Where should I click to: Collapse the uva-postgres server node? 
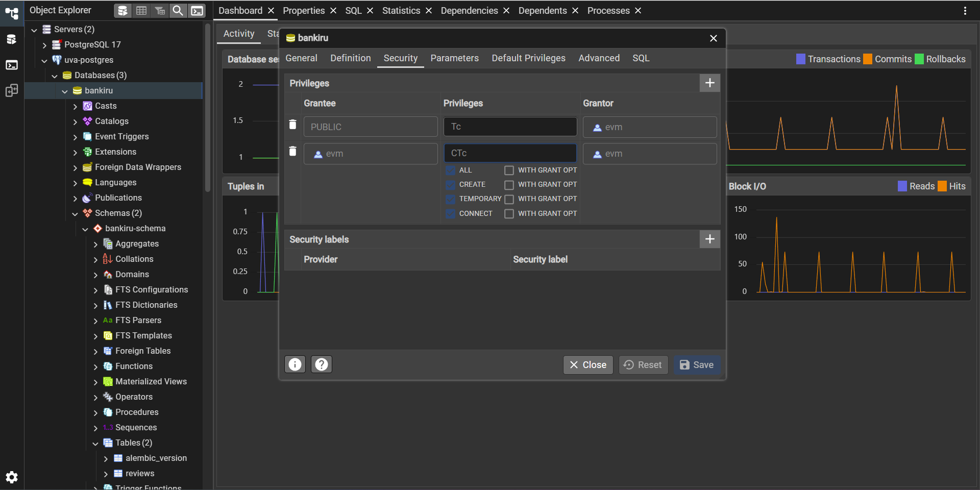[44, 60]
